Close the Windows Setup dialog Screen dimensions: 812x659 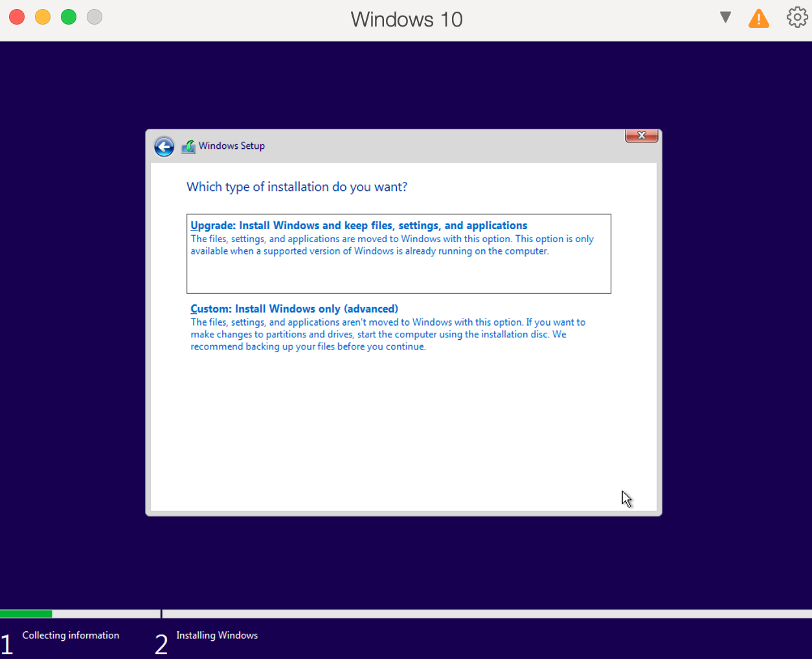coord(641,135)
